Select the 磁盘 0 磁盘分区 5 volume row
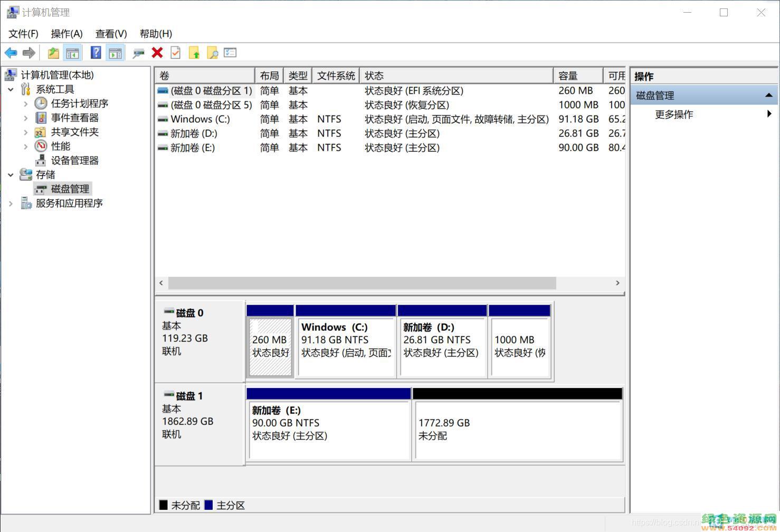This screenshot has width=780, height=532. 390,105
